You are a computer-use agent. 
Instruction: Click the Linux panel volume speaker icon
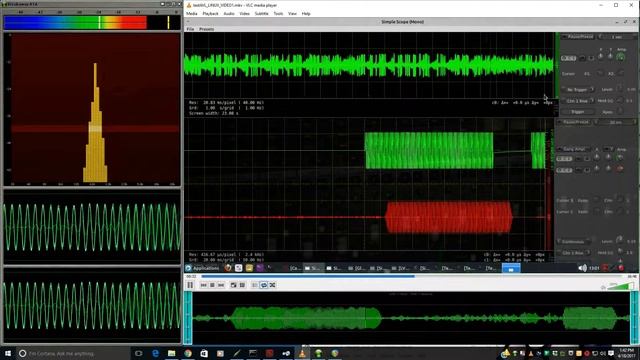582,268
